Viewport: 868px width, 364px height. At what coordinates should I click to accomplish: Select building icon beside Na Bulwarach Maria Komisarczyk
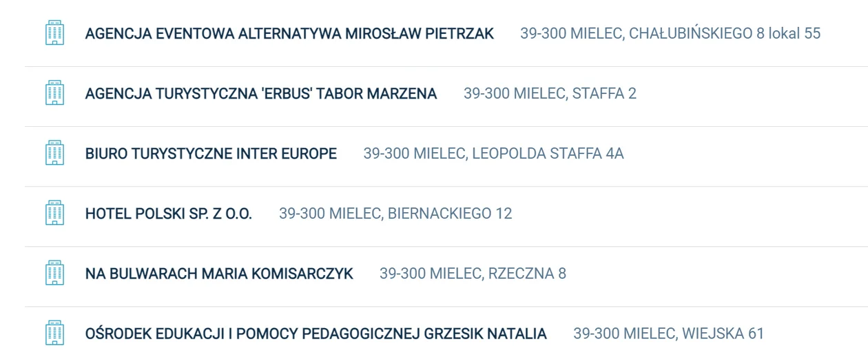point(54,273)
